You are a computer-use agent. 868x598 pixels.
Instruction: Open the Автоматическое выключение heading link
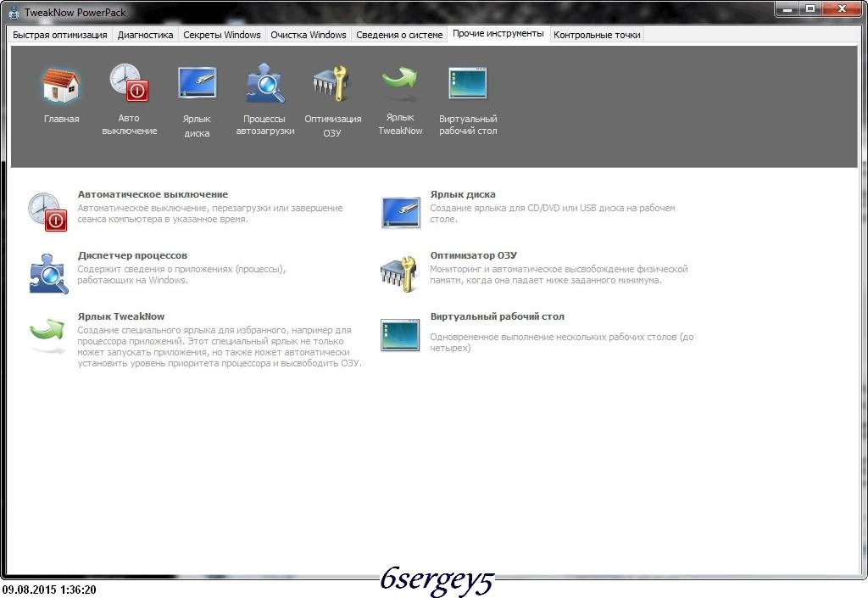(x=153, y=194)
